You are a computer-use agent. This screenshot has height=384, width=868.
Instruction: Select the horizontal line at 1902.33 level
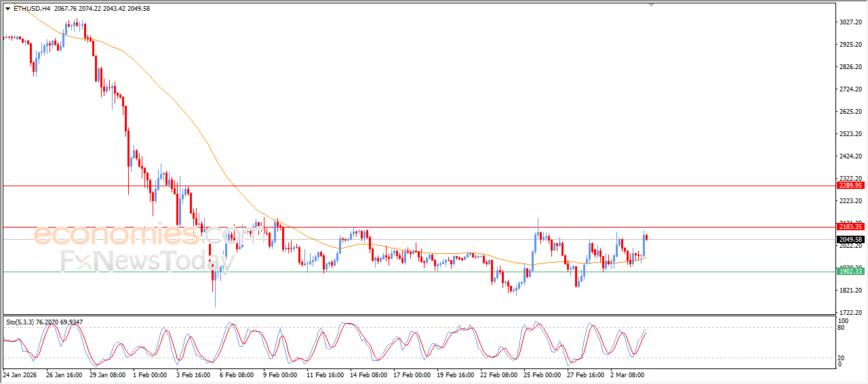coord(418,272)
